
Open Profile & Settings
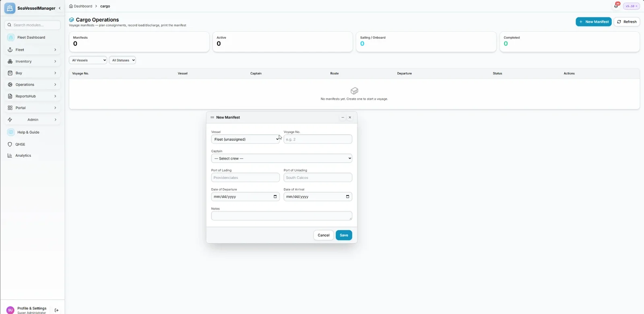[32, 308]
